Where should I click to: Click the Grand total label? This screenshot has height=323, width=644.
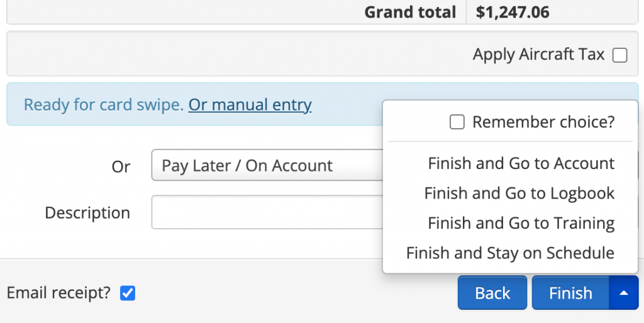point(410,12)
